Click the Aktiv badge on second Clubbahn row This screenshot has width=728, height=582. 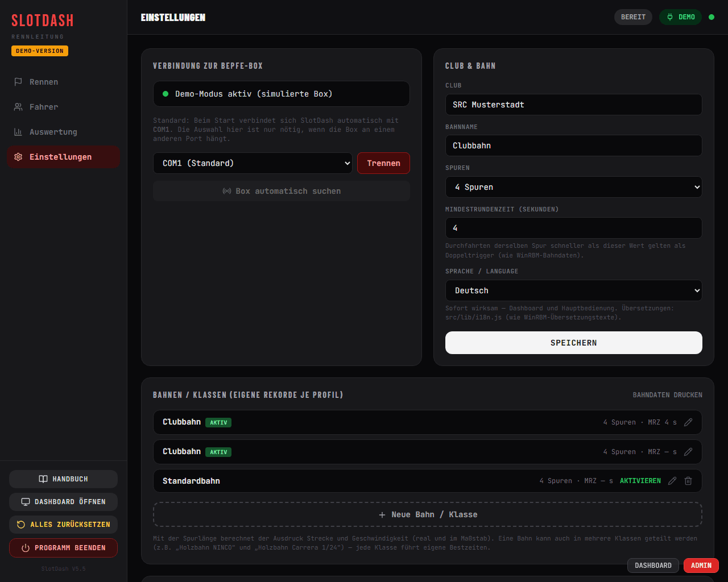point(218,452)
